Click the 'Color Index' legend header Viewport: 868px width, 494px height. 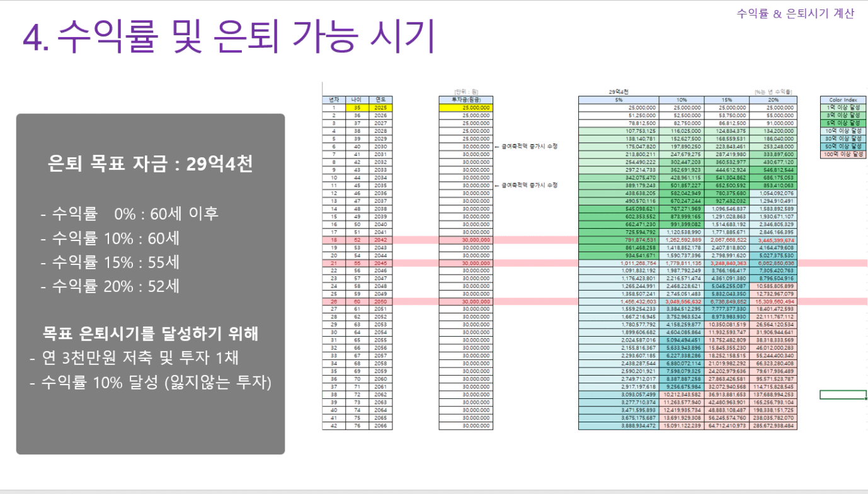843,99
